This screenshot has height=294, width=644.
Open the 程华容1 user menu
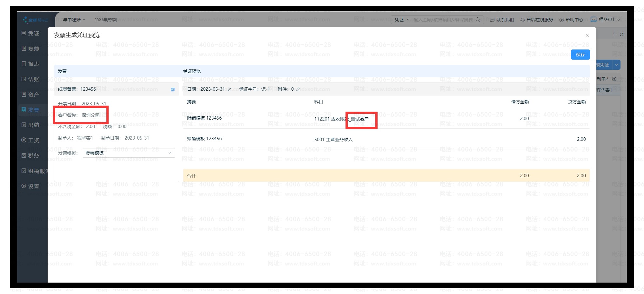[606, 19]
